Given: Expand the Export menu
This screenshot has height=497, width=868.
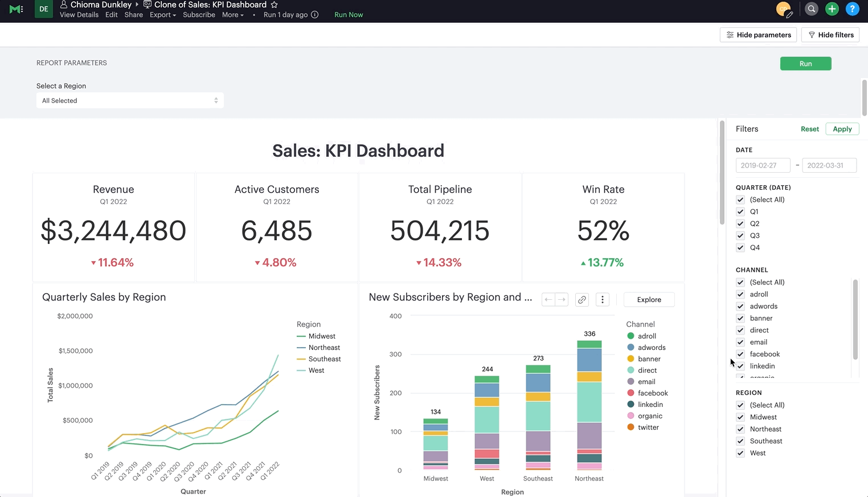Looking at the screenshot, I should (x=163, y=15).
